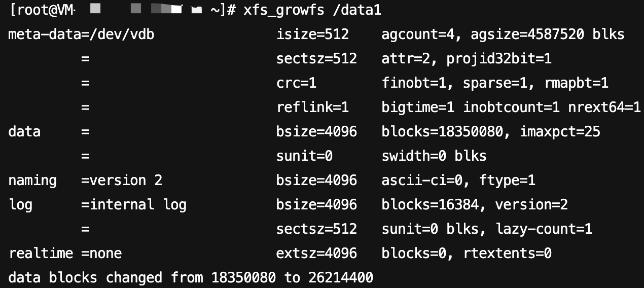Select meta-data=/dev/vdb device text

pyautogui.click(x=82, y=34)
